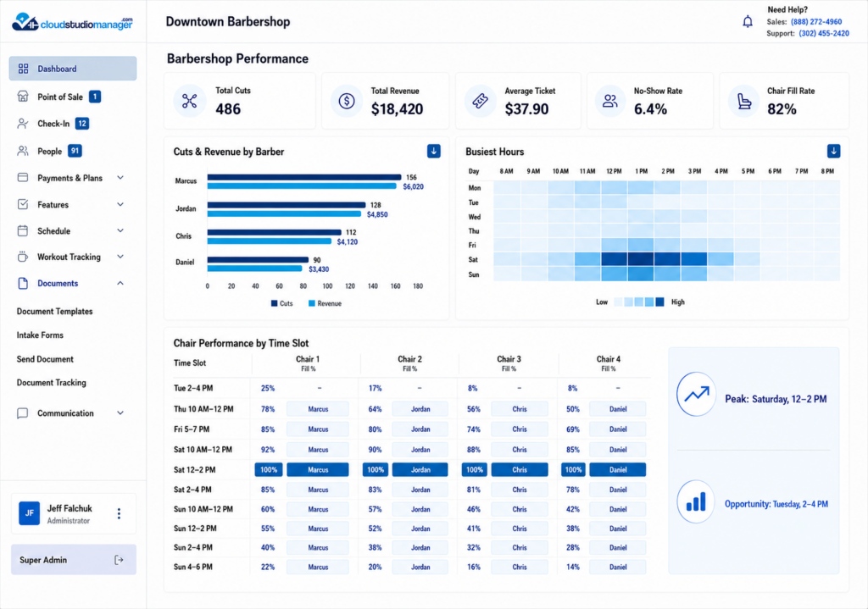Click the scissors icon on Total Cuts card

coord(189,101)
